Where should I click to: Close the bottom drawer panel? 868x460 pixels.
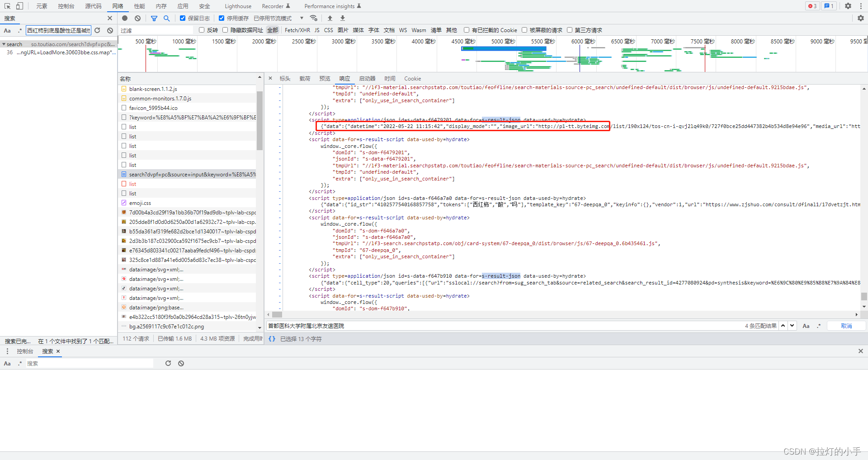tap(861, 351)
